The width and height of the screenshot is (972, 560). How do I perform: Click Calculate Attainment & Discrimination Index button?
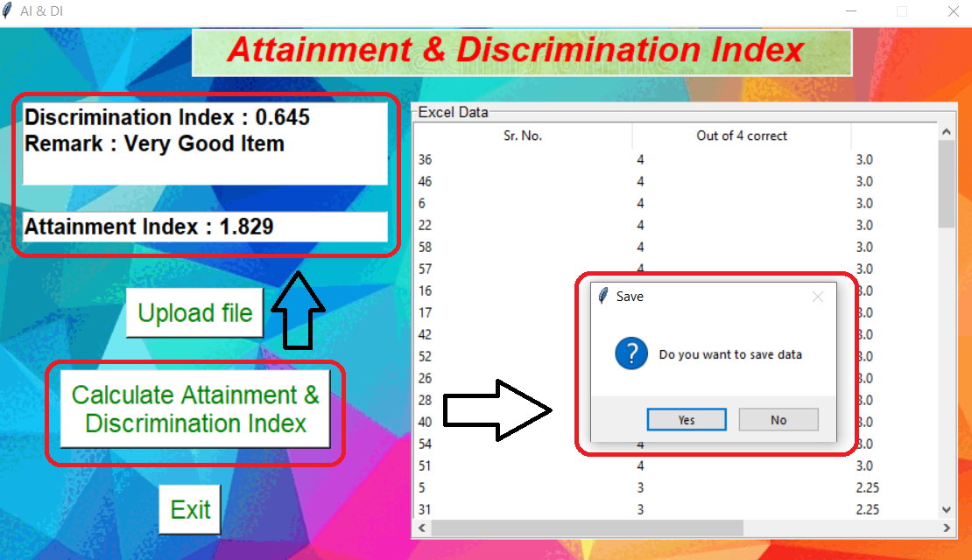pos(195,409)
